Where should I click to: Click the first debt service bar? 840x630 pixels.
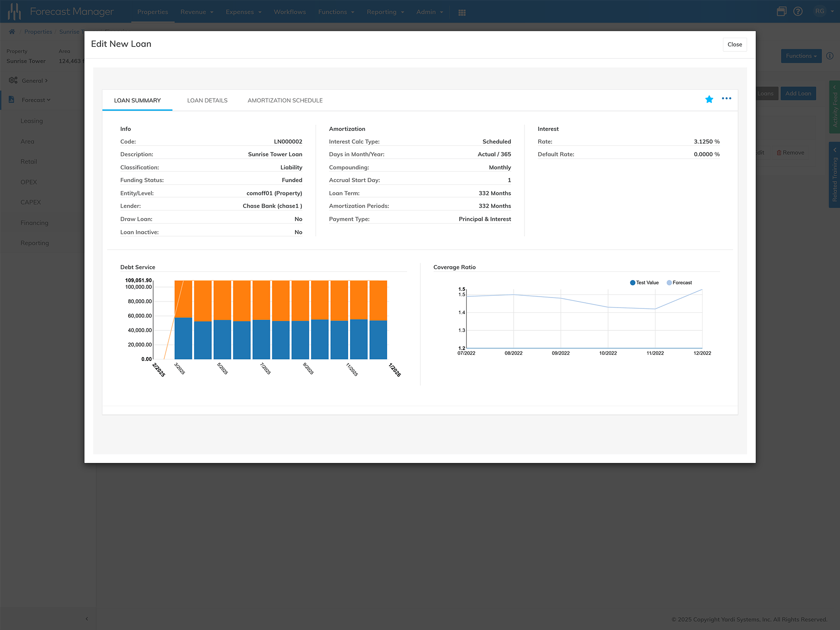(x=183, y=332)
